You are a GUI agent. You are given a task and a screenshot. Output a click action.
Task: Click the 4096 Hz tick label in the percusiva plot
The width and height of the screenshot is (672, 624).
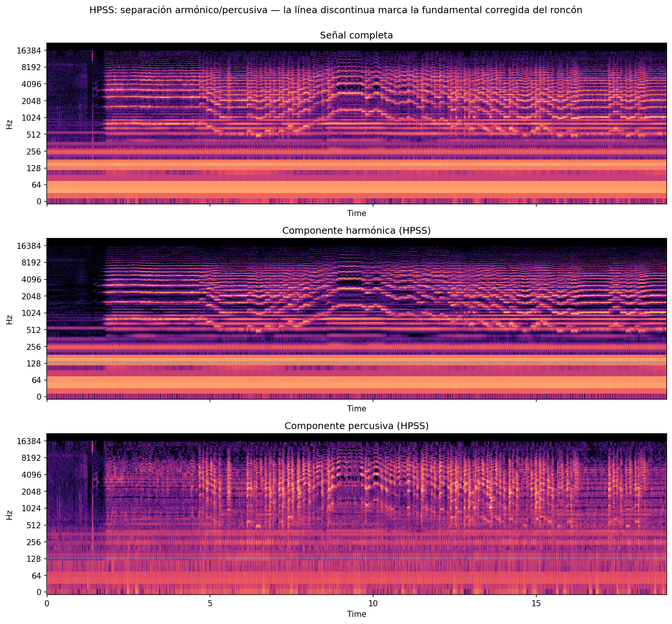31,475
